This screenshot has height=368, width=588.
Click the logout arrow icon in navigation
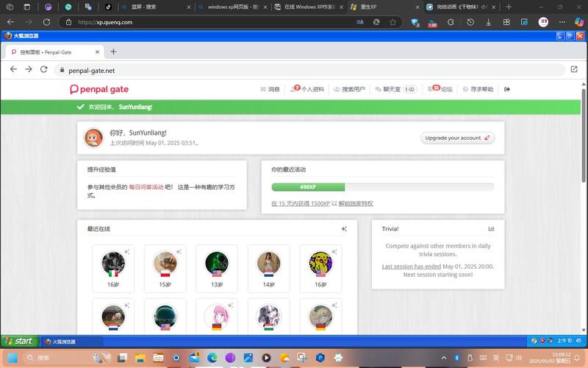point(507,89)
